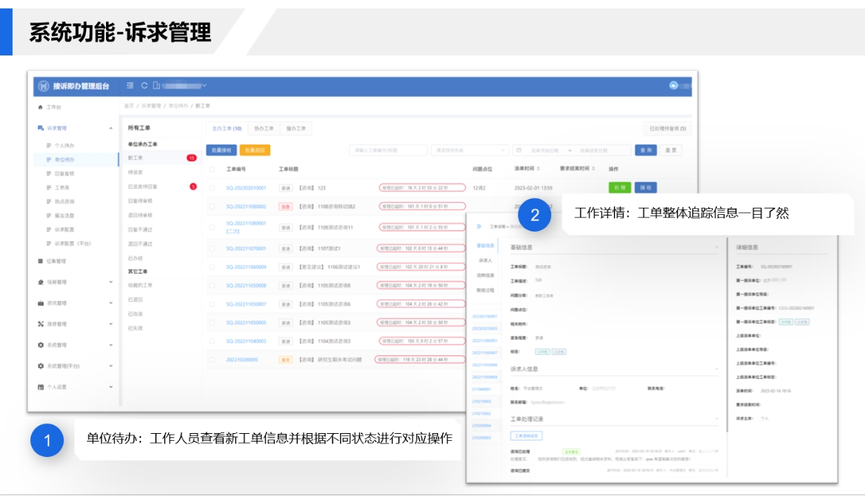Click sort arrows on 要求结束时间 column
The width and height of the screenshot is (865, 504).
point(595,169)
